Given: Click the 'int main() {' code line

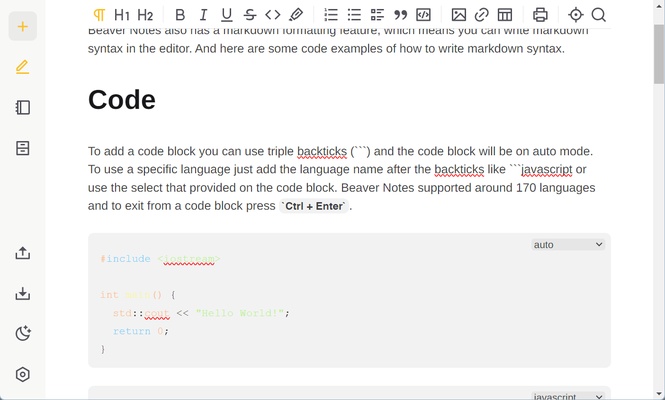Looking at the screenshot, I should coord(138,295).
